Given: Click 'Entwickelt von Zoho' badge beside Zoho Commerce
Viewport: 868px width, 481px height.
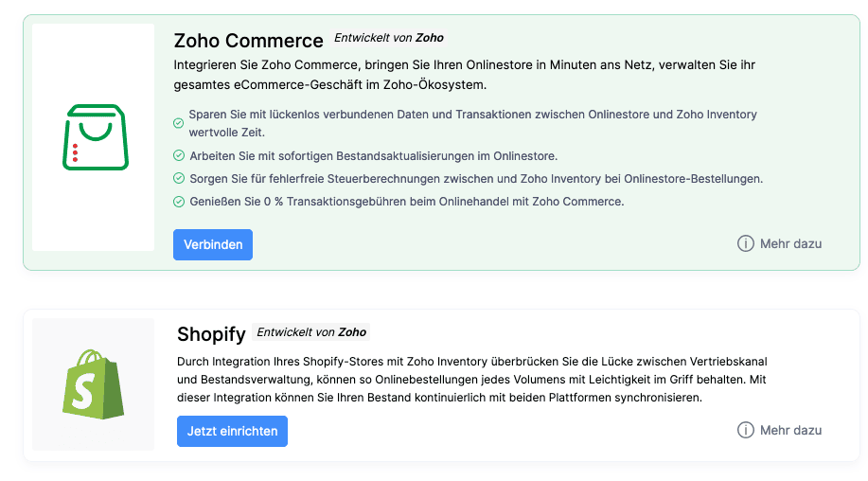Looking at the screenshot, I should click(389, 38).
